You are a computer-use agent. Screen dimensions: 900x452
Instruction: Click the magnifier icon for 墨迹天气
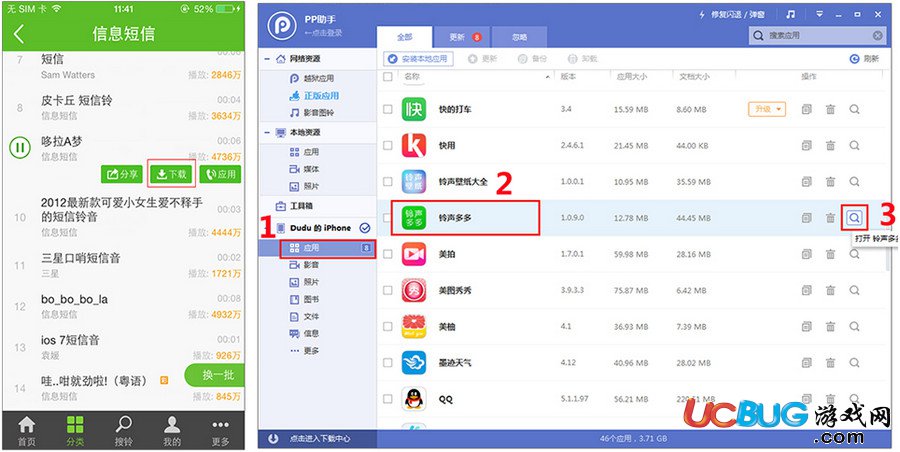(x=855, y=362)
